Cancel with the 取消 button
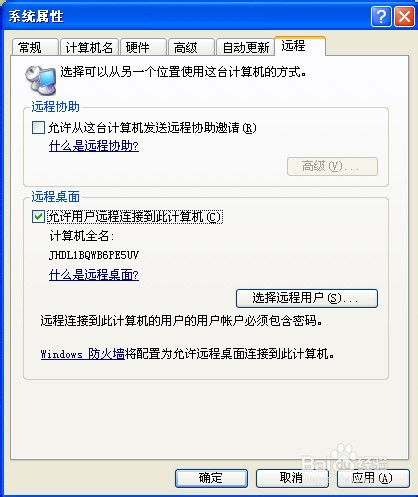 tap(292, 478)
